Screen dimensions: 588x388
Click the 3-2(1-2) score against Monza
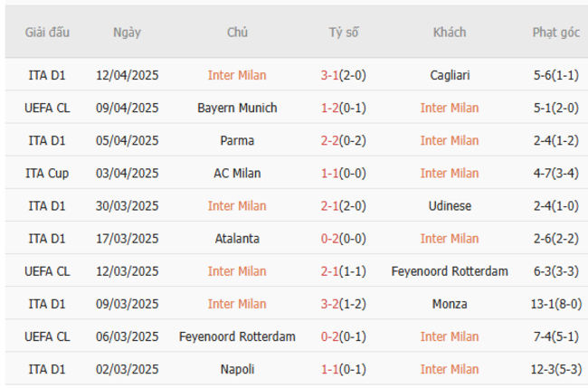(343, 304)
